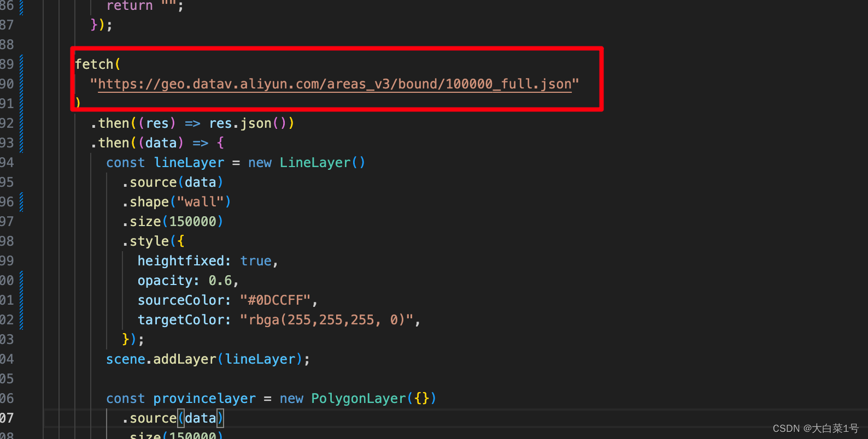Click the 150000 value after .size on the .shape block
This screenshot has height=439, width=868.
click(x=192, y=222)
